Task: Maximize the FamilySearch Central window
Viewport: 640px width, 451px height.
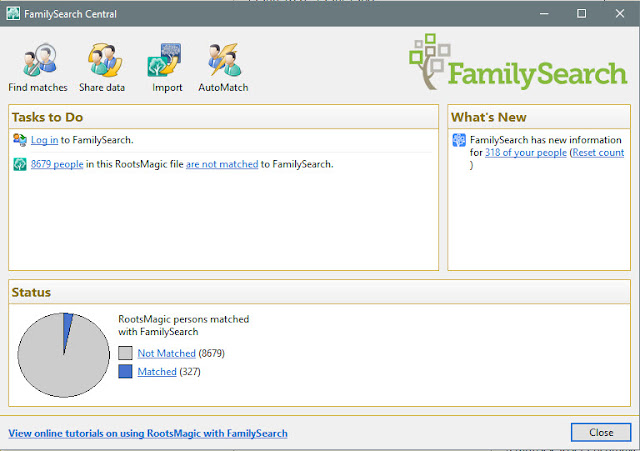Action: pos(582,13)
